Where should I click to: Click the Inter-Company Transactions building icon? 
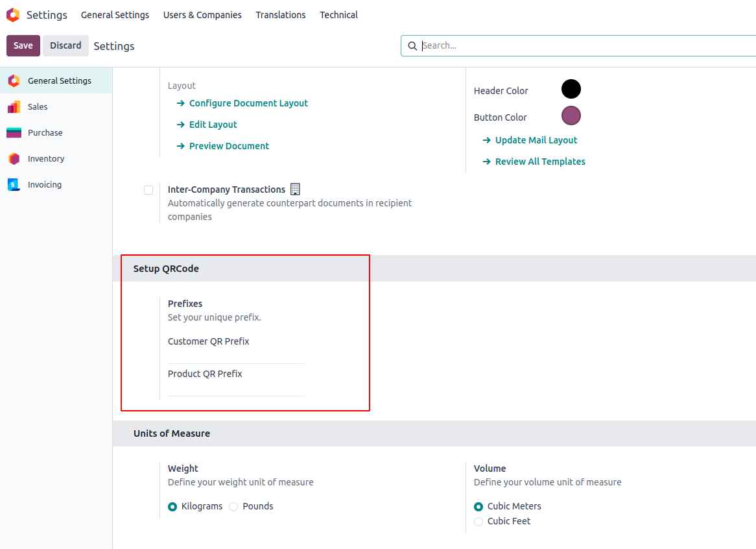click(295, 189)
